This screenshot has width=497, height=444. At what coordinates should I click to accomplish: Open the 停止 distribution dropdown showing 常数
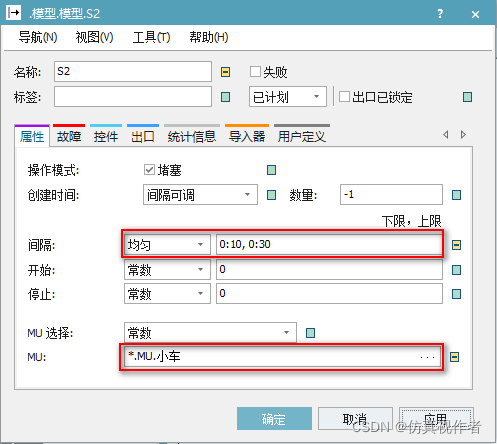point(167,294)
